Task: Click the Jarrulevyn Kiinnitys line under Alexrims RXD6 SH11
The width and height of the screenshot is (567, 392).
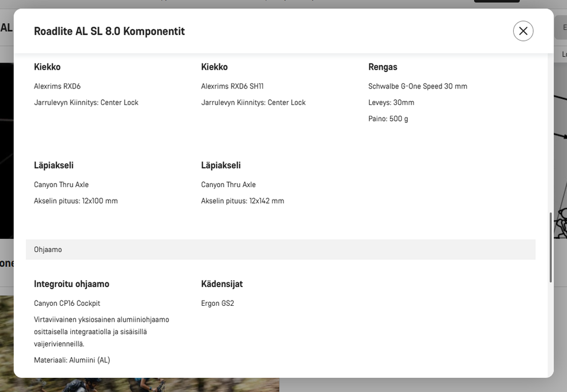Action: click(253, 103)
